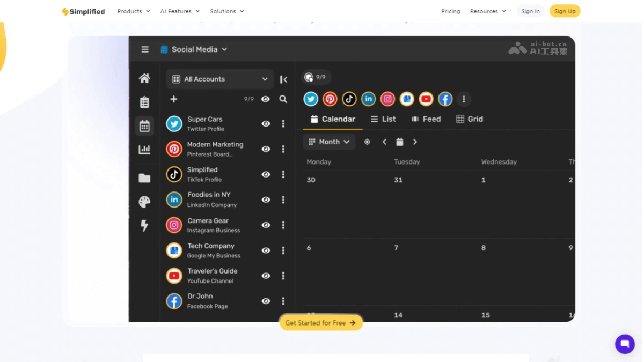The width and height of the screenshot is (644, 362).
Task: Toggle visibility of Foodies in NY account
Action: [x=266, y=200]
